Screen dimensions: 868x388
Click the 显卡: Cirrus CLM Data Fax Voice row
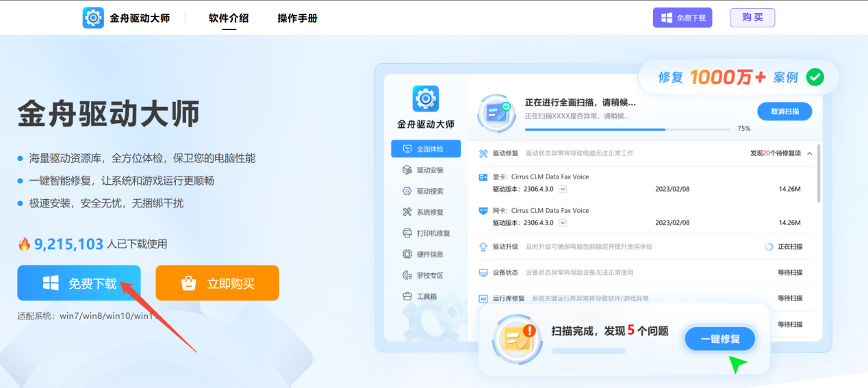point(645,183)
